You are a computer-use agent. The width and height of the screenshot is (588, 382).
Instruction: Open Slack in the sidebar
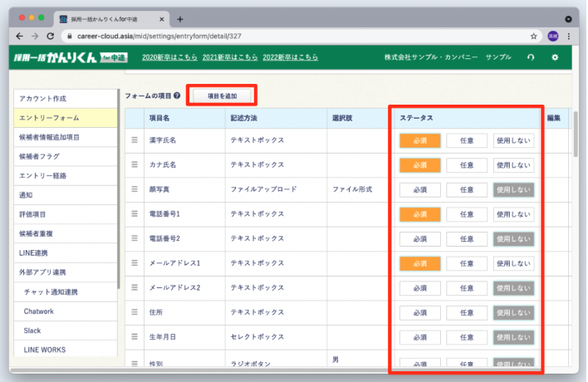pos(66,331)
